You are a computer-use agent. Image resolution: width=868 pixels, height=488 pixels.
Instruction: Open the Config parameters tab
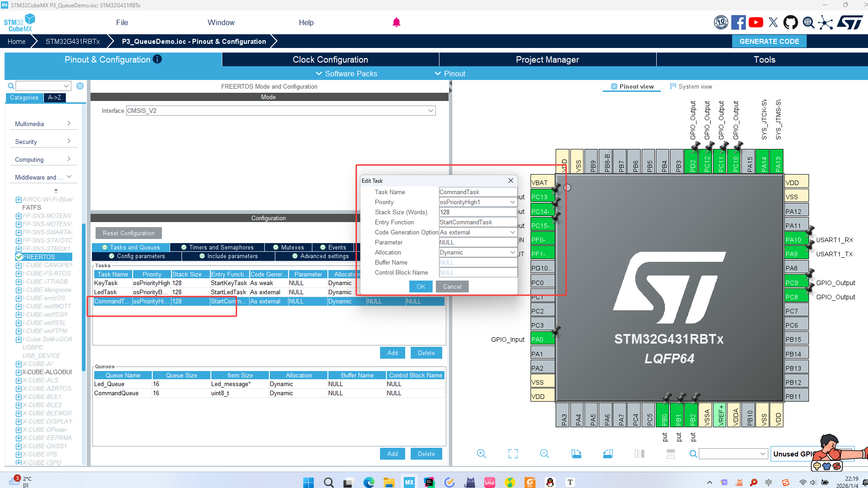[x=137, y=256]
